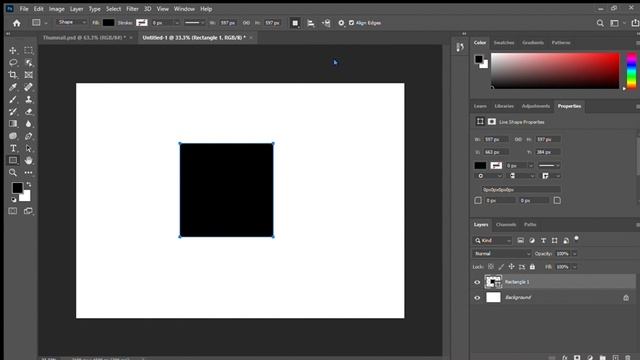Open the layer Opacity dropdown
Screen dimensions: 640x360
pyautogui.click(x=574, y=253)
